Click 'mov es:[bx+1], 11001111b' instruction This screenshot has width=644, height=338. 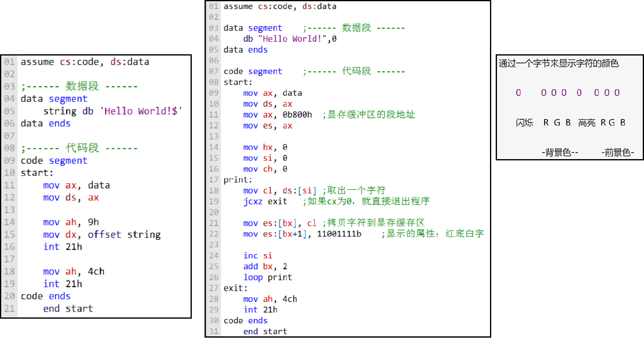pos(302,234)
